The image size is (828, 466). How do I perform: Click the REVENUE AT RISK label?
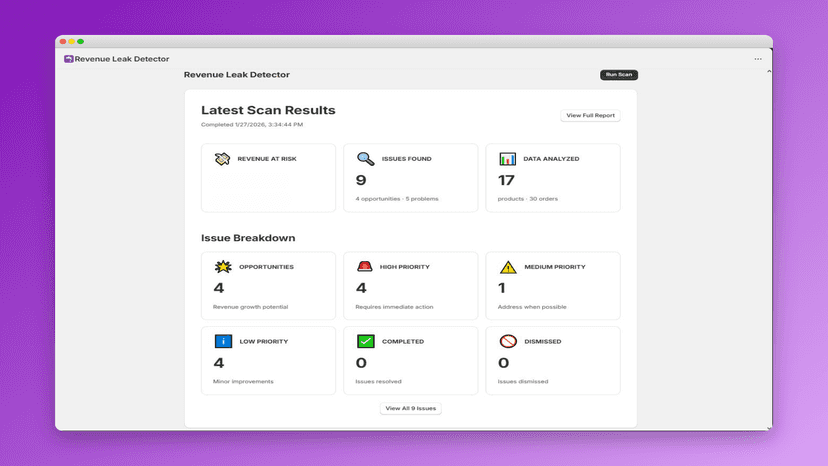[x=267, y=159]
